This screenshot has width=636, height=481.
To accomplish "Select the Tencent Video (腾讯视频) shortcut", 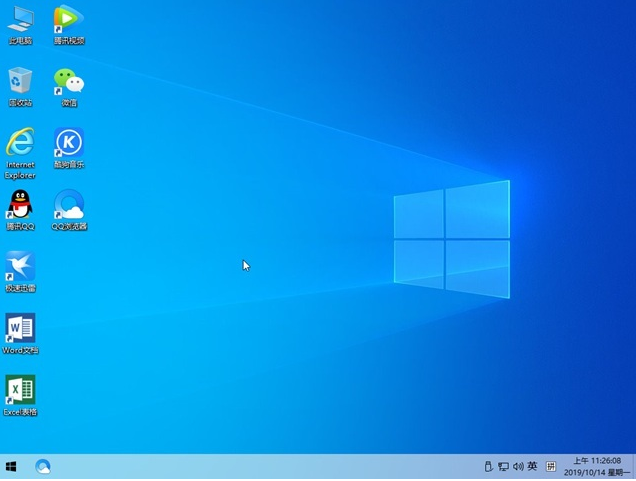I will click(68, 20).
